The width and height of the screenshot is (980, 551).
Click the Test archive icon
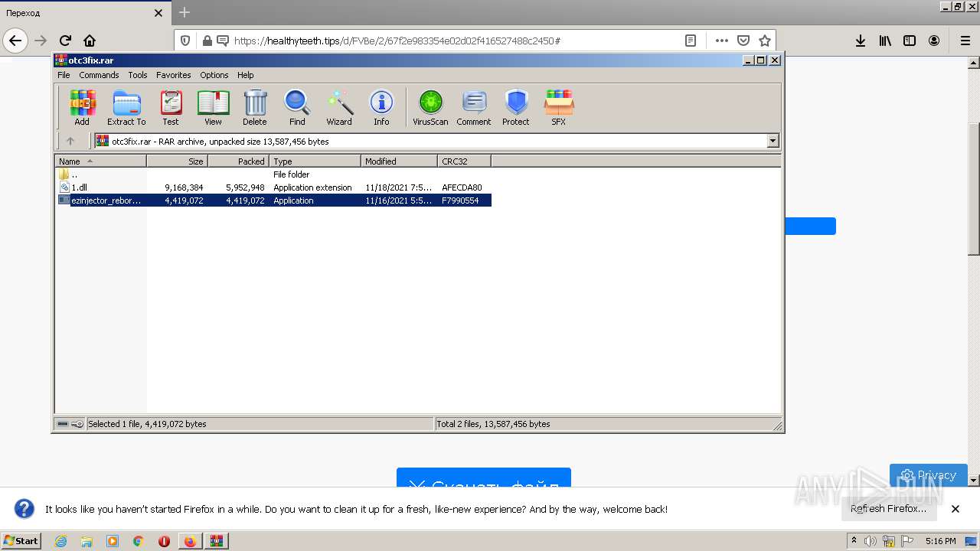click(171, 107)
